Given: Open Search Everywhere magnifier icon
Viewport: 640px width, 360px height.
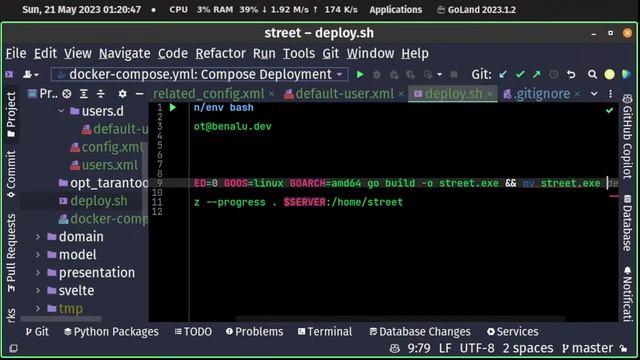Looking at the screenshot, I should (592, 75).
